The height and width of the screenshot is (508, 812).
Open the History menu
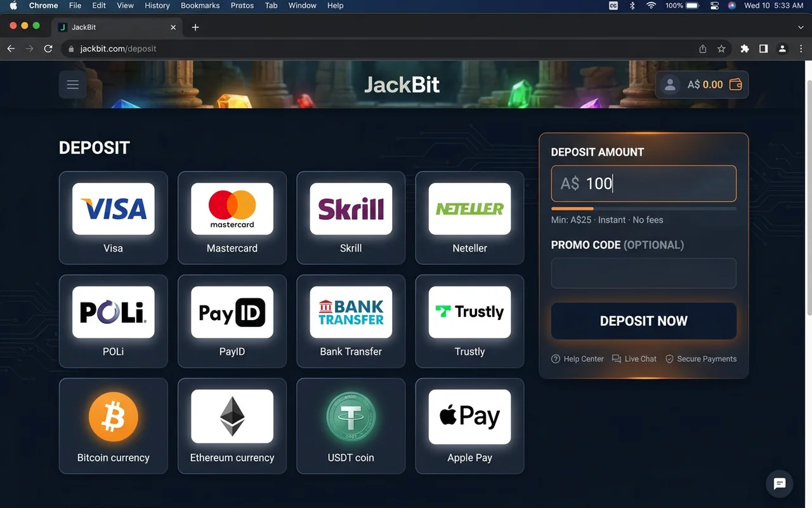point(157,6)
